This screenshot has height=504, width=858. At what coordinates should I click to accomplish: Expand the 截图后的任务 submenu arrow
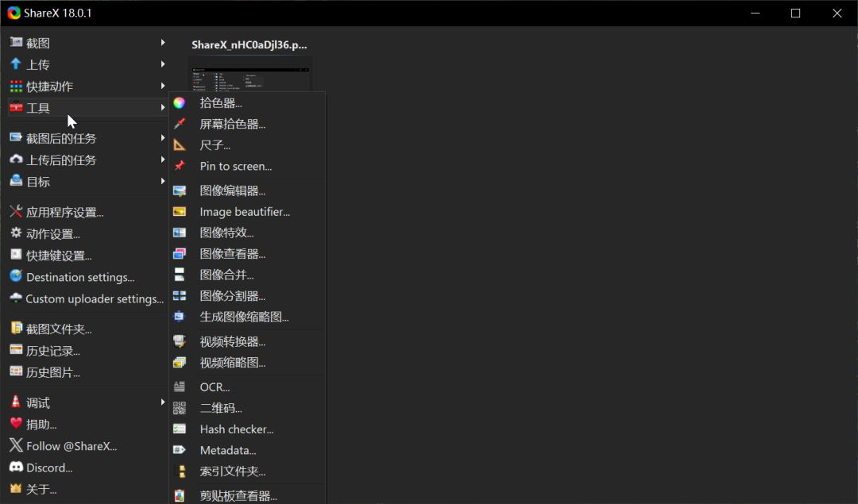[x=163, y=138]
